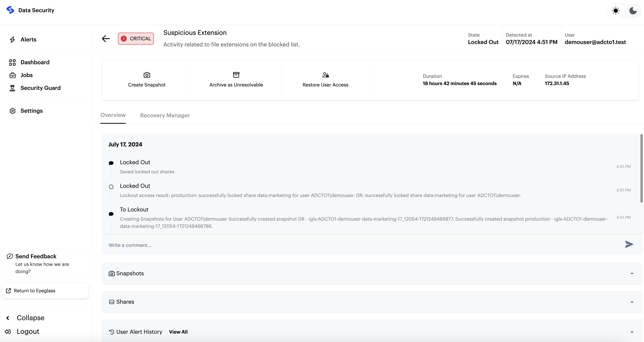
Task: Open the Dashboard menu item
Action: coord(35,62)
